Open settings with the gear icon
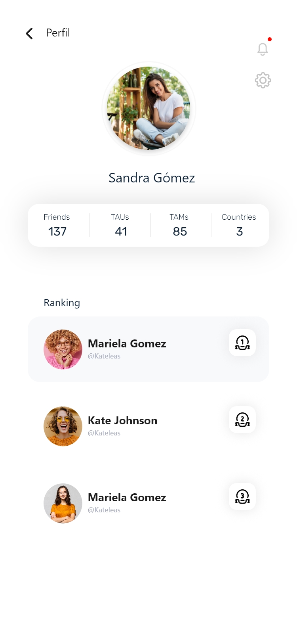Image resolution: width=297 pixels, height=644 pixels. (x=263, y=80)
